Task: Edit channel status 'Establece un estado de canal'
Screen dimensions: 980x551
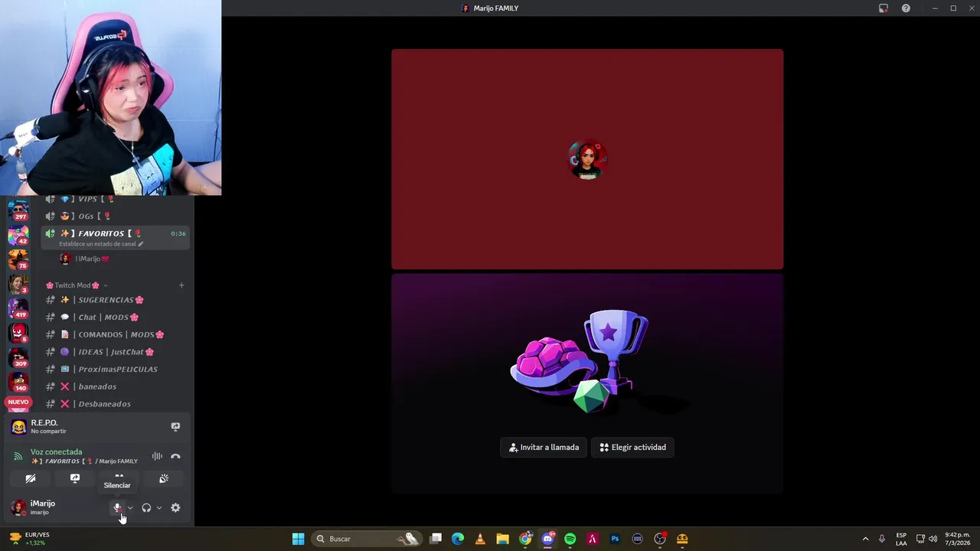Action: [x=101, y=244]
